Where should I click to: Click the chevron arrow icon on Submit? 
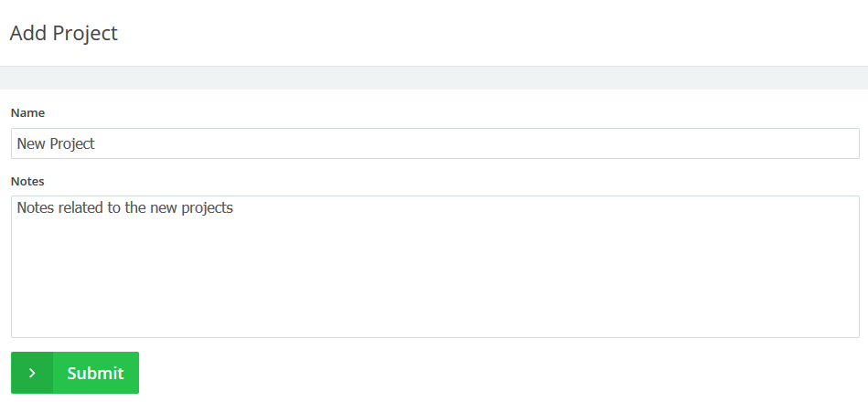click(x=32, y=373)
